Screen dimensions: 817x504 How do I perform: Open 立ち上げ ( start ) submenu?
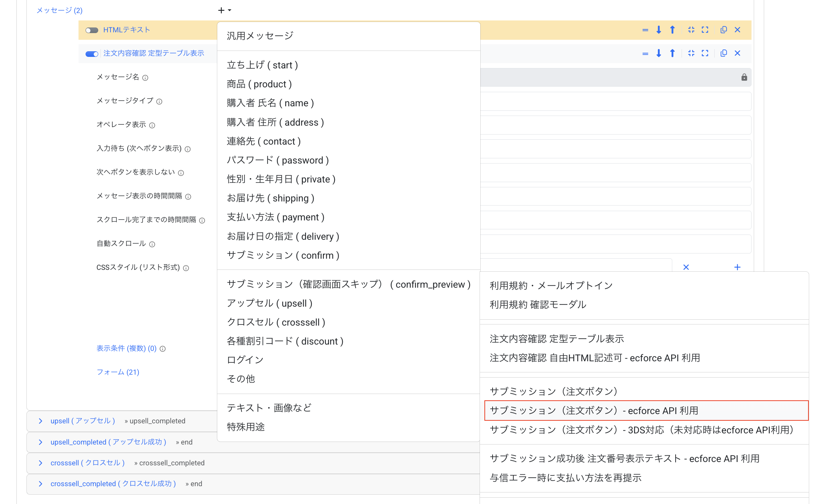pos(349,65)
